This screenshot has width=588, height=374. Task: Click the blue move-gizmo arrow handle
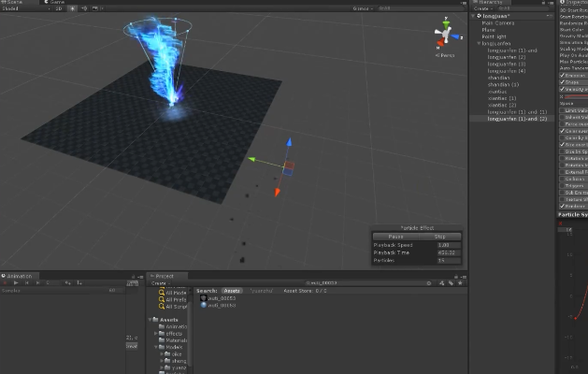289,142
